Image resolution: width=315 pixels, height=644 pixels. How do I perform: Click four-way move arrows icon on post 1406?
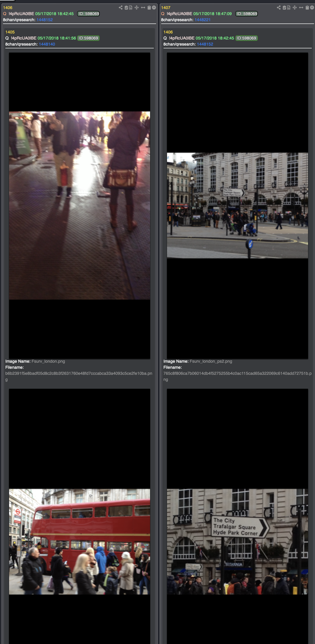(136, 7)
